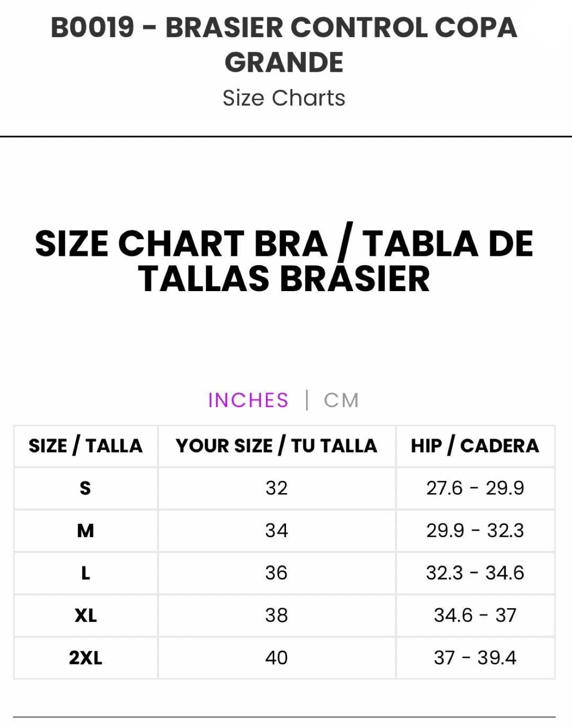Click the hip range 37 - 39.4 cell
The width and height of the screenshot is (572, 728).
(x=475, y=658)
